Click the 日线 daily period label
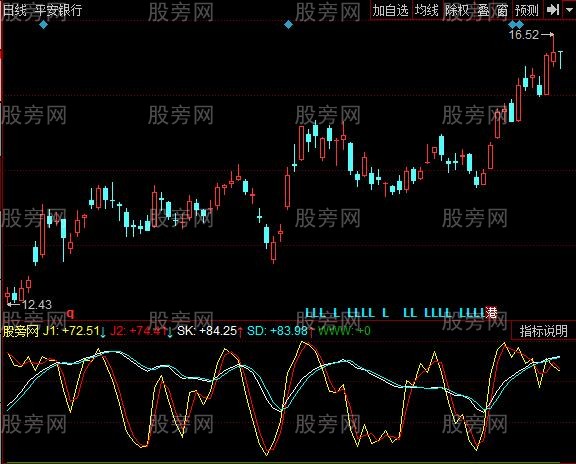Viewport: 576px width, 464px height. [15, 10]
